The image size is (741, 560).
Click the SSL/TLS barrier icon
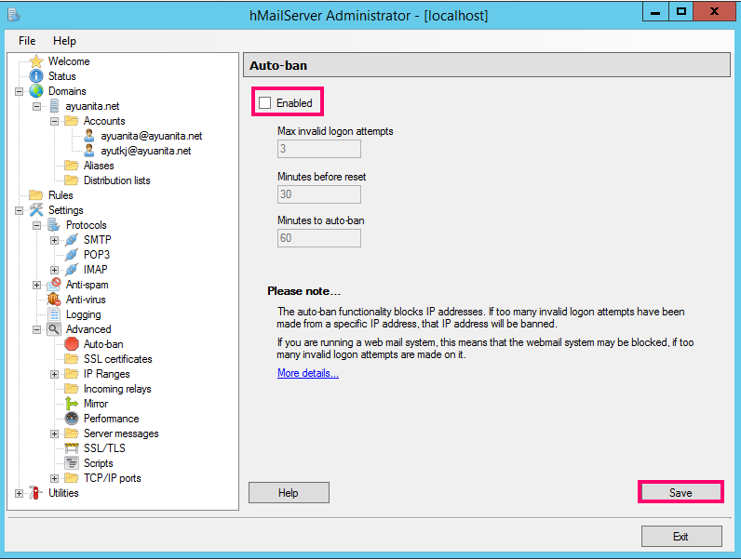[72, 448]
